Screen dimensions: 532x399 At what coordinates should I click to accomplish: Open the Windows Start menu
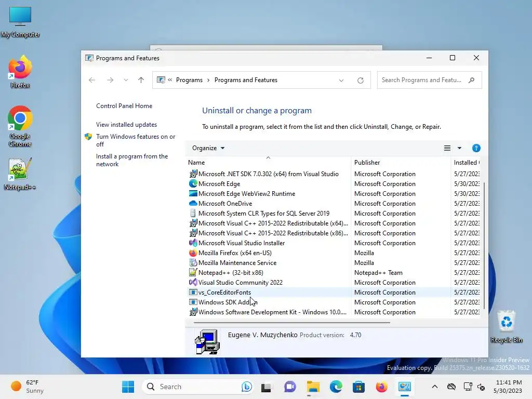pos(128,387)
